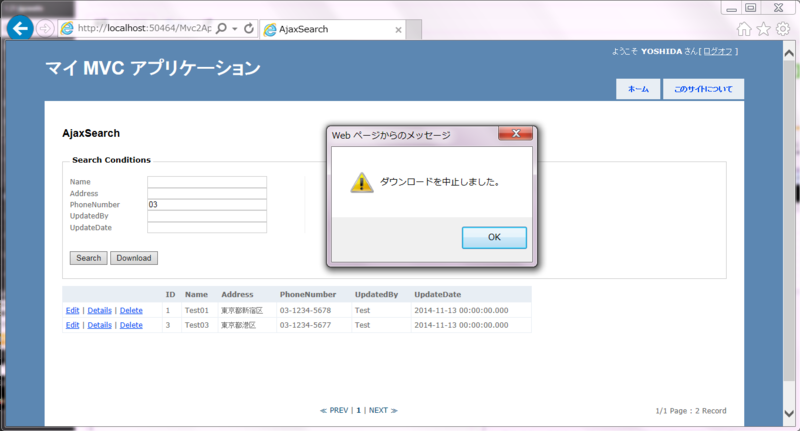The height and width of the screenshot is (431, 800).
Task: Click Edit link for Test01 row
Action: click(72, 311)
